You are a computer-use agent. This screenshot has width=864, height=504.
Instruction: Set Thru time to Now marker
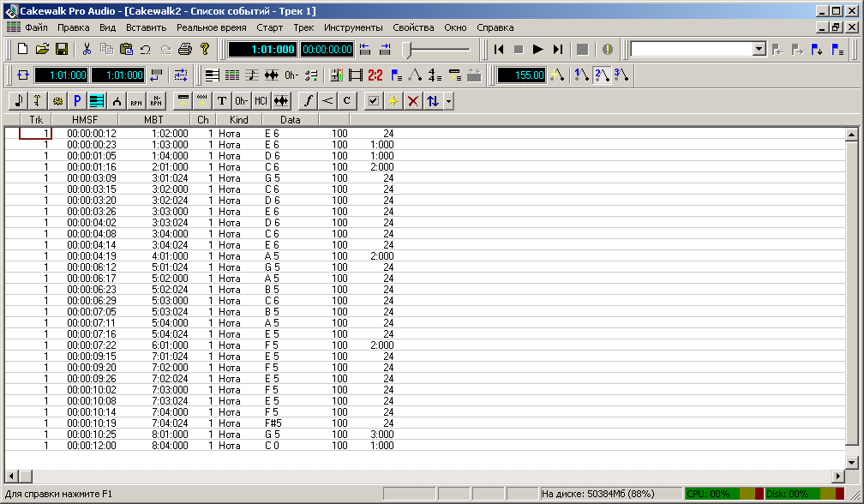[x=385, y=49]
